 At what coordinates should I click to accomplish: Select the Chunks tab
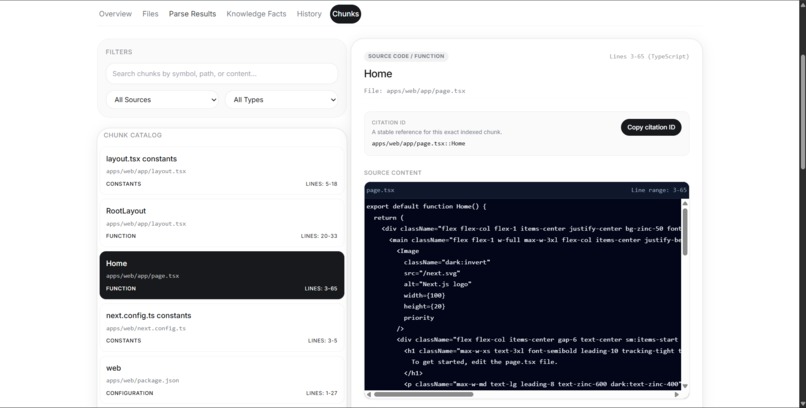[345, 14]
